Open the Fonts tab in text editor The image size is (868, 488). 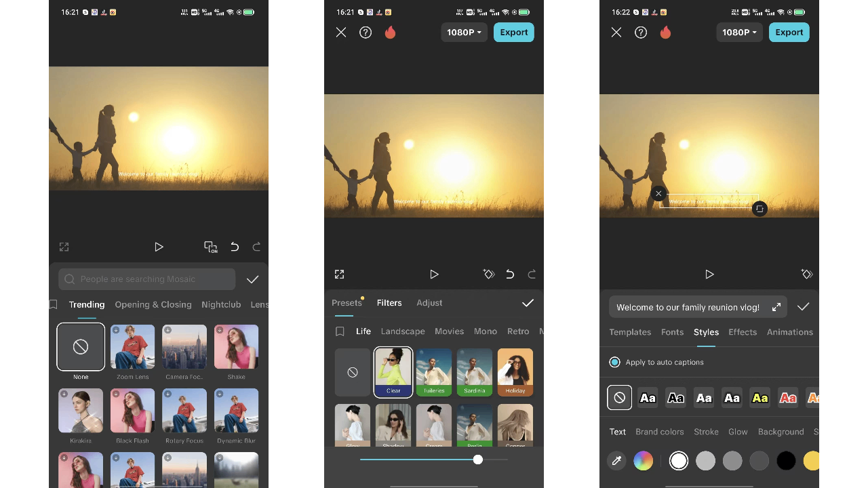(x=672, y=332)
